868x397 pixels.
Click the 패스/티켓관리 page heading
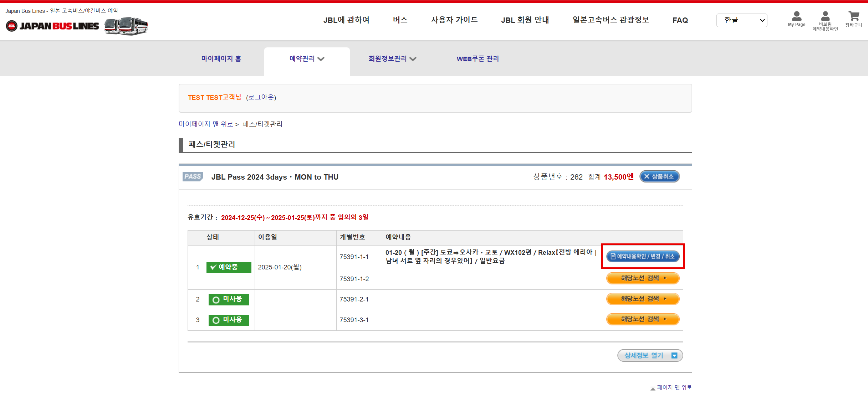(x=212, y=144)
